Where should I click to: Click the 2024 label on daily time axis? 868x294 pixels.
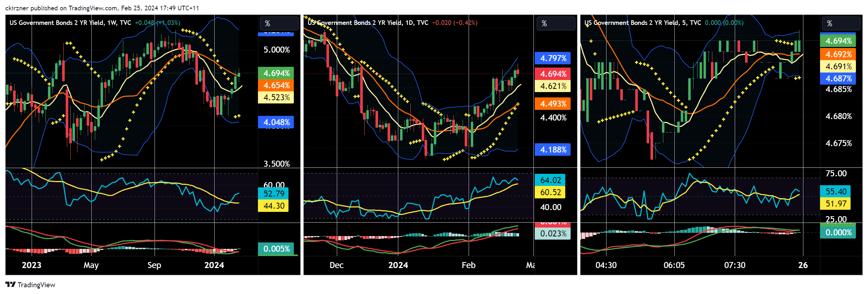[x=398, y=265]
